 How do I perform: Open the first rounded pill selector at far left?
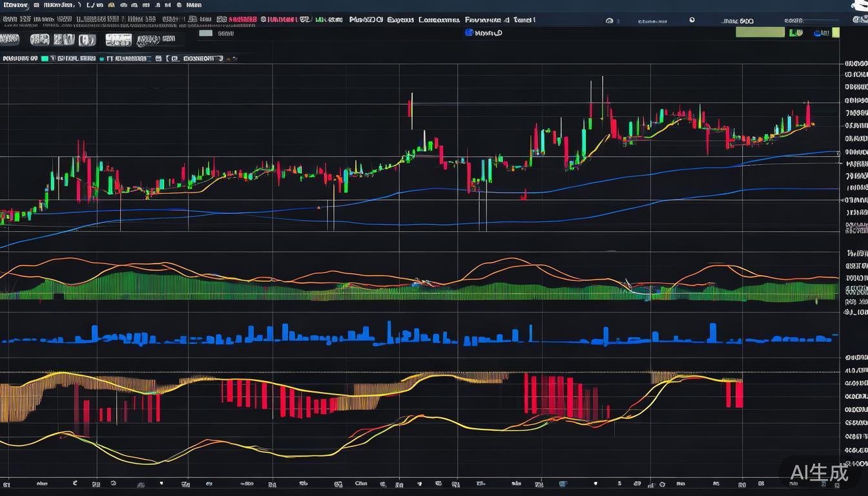pos(10,40)
